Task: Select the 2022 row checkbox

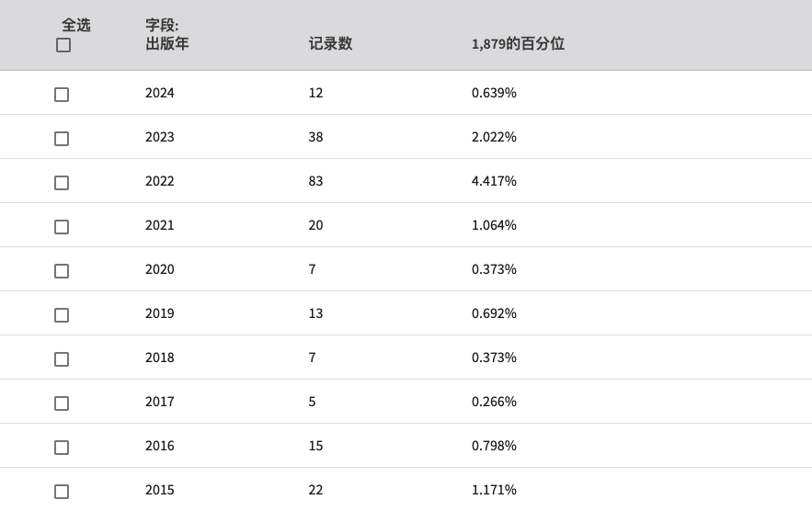Action: pyautogui.click(x=62, y=183)
